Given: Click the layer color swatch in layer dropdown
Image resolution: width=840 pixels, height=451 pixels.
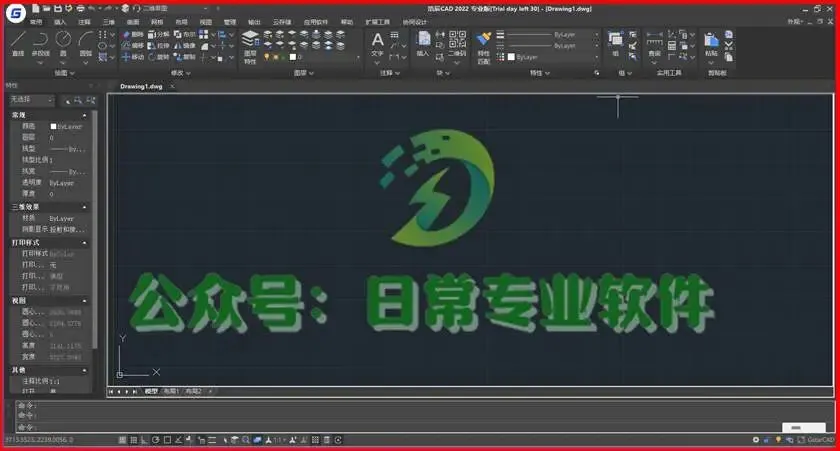Looking at the screenshot, I should 292,57.
